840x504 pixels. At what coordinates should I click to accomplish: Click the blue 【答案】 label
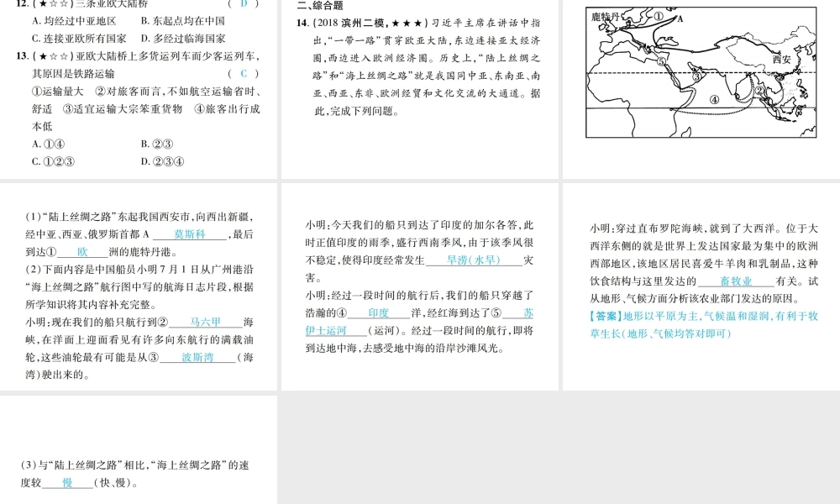606,317
